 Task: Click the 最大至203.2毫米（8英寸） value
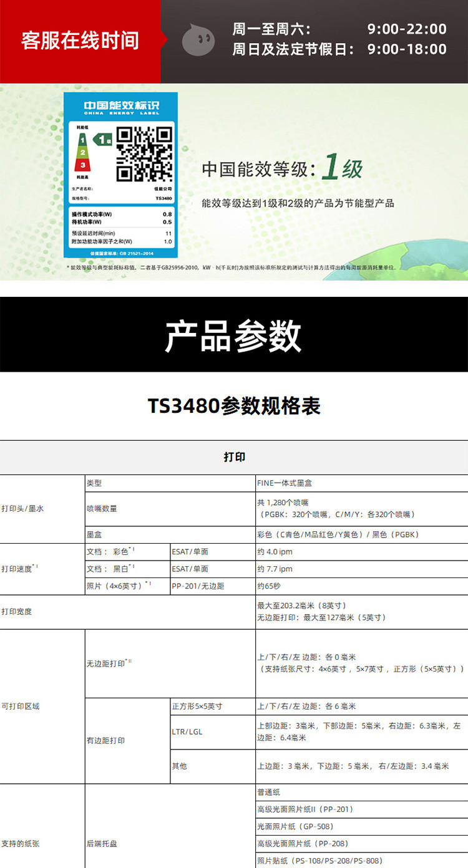pos(301,605)
